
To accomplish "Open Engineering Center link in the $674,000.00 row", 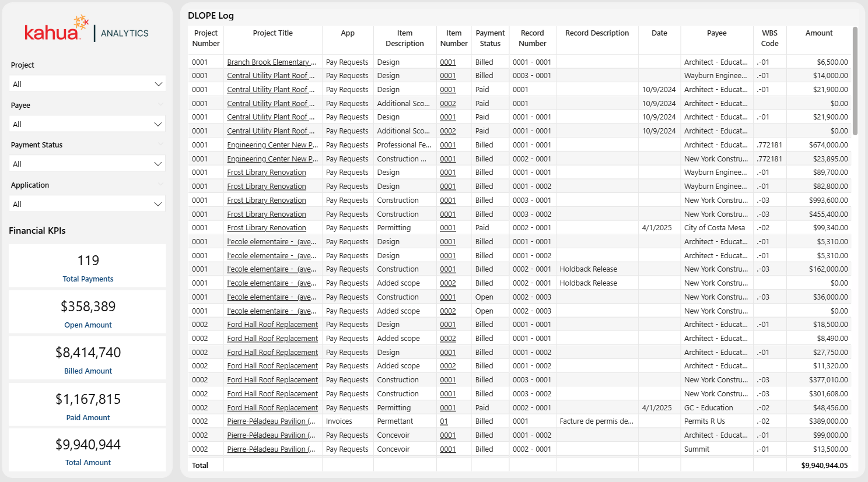I will (272, 145).
